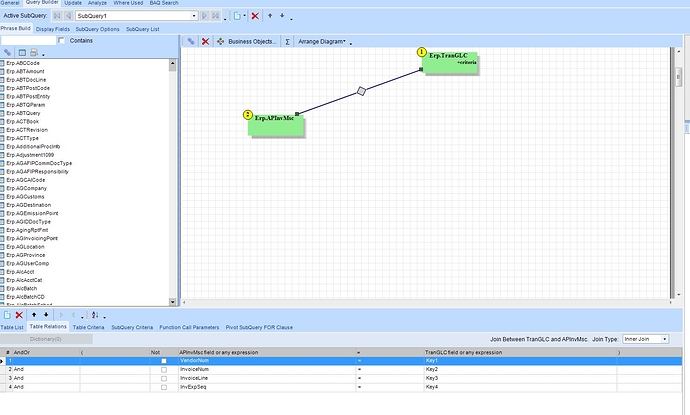Open the Where Used tab
This screenshot has width=690, height=415.
pyautogui.click(x=128, y=3)
